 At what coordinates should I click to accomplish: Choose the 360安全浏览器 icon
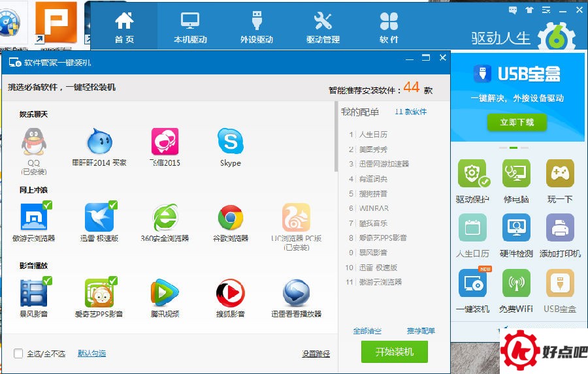tap(165, 217)
